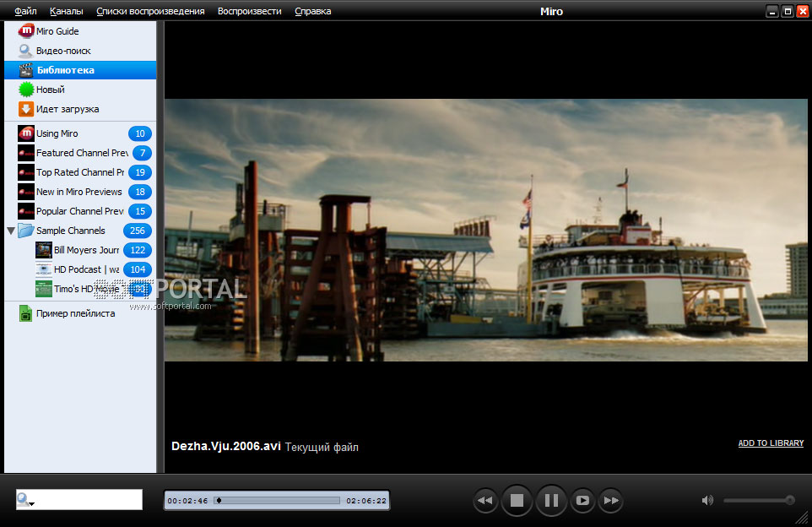
Task: Click the New in Miro Previews icon
Action: pos(26,192)
